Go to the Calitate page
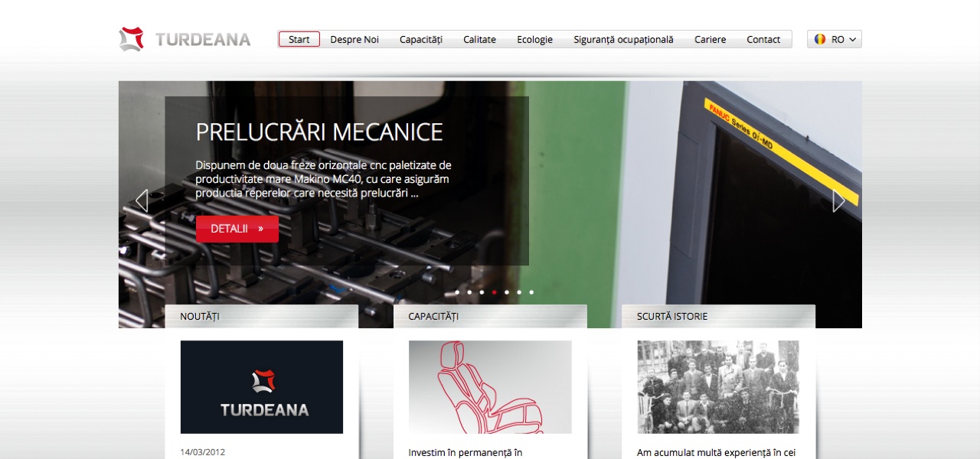Image resolution: width=980 pixels, height=459 pixels. click(479, 39)
